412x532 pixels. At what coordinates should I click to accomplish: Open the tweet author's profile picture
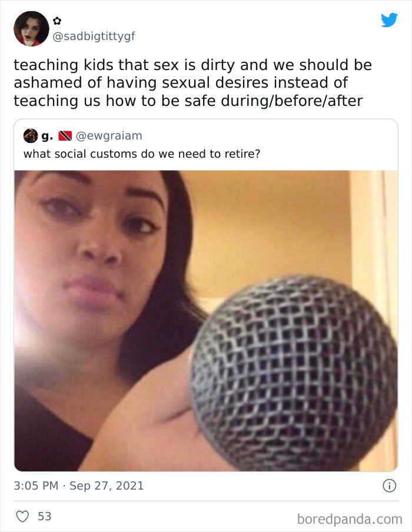coord(31,28)
